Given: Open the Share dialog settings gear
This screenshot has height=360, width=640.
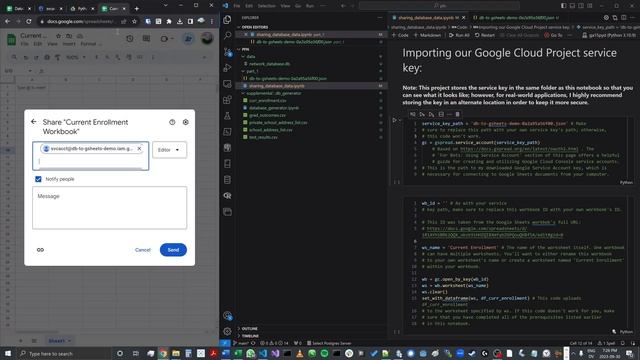Looking at the screenshot, I should coord(186,122).
